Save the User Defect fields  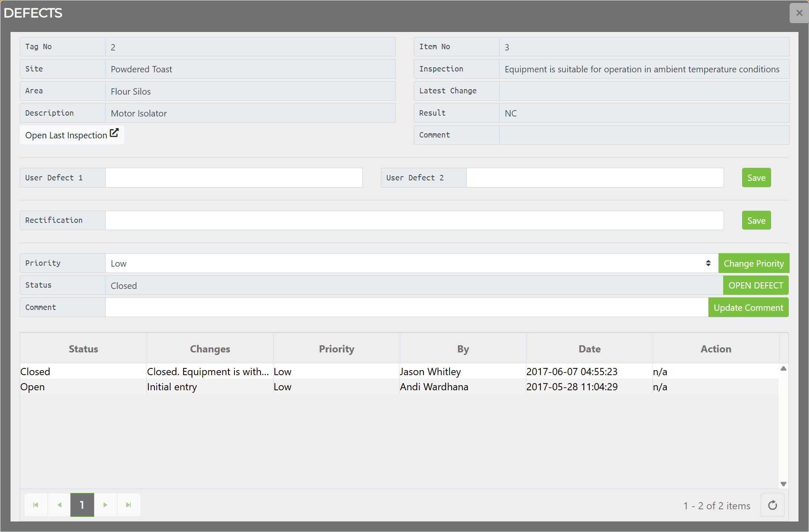tap(756, 177)
